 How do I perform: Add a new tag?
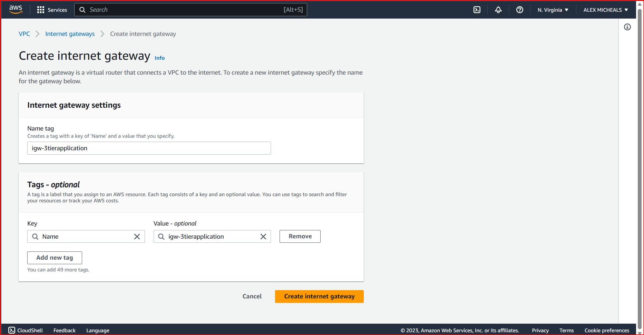tap(54, 258)
